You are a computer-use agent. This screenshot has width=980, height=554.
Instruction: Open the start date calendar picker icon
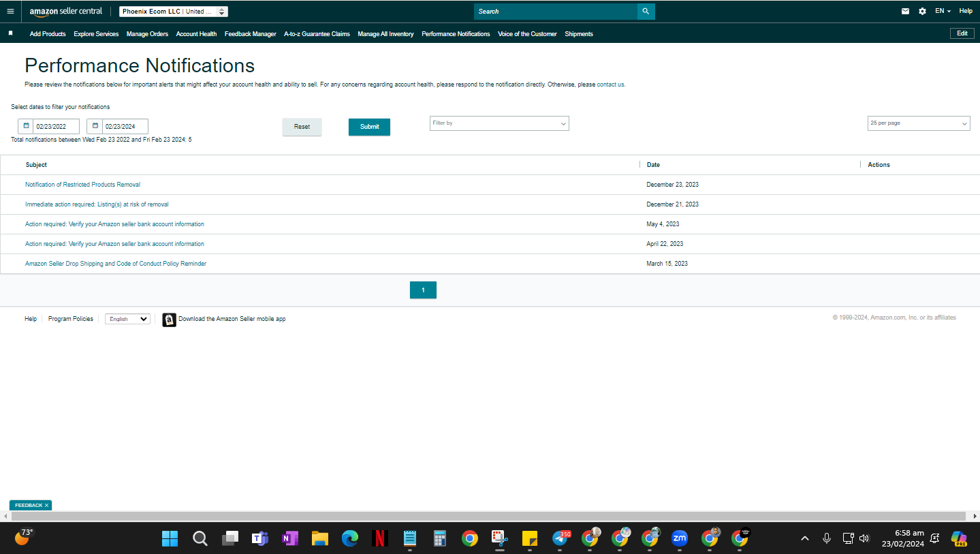(x=26, y=126)
